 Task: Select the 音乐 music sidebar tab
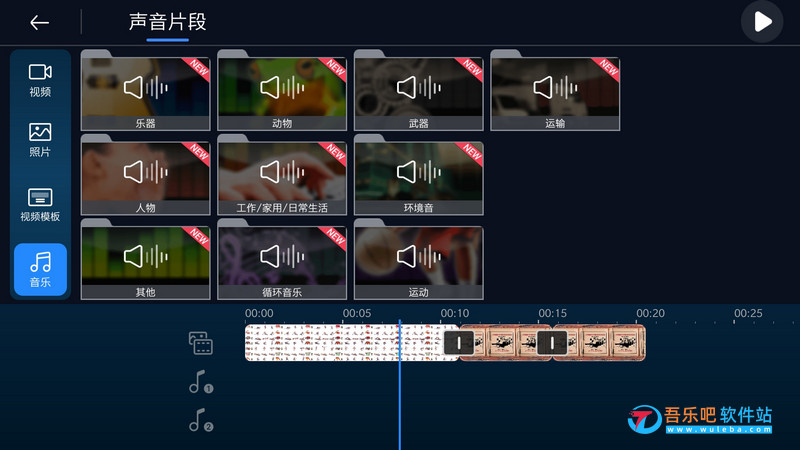[x=40, y=269]
